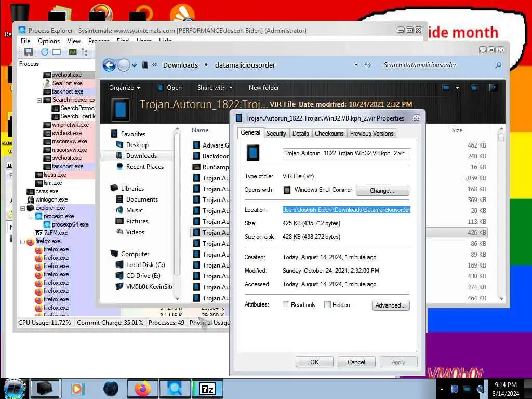Open Options menu in Process Explorer
The width and height of the screenshot is (532, 399).
[49, 41]
